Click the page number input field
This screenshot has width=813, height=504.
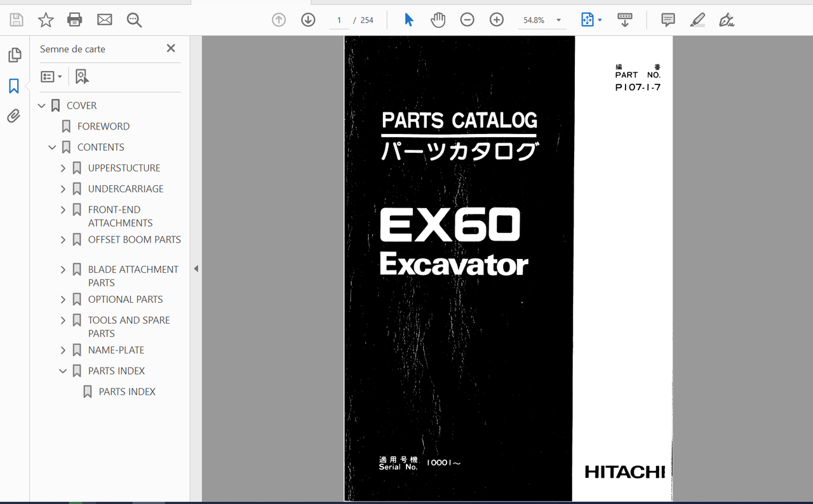(339, 20)
